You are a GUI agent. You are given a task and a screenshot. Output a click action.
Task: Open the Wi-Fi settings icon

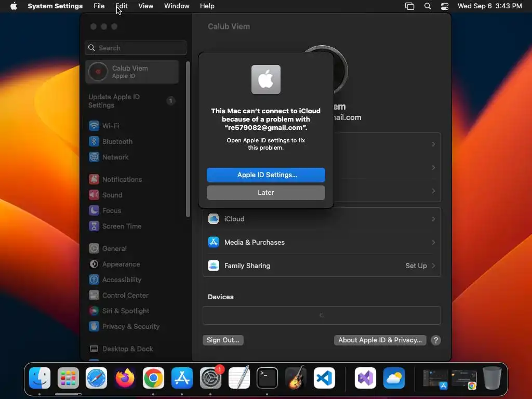point(94,126)
